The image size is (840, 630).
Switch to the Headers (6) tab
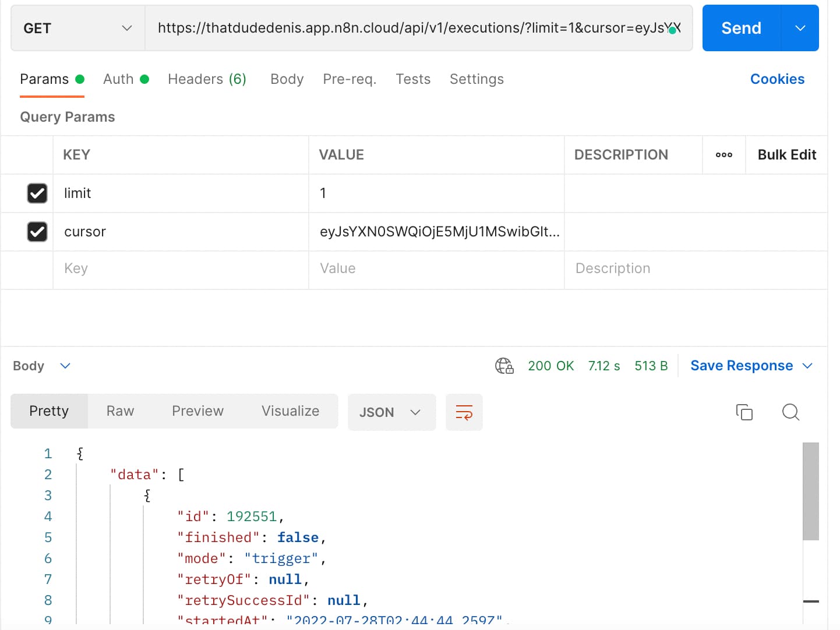click(207, 79)
